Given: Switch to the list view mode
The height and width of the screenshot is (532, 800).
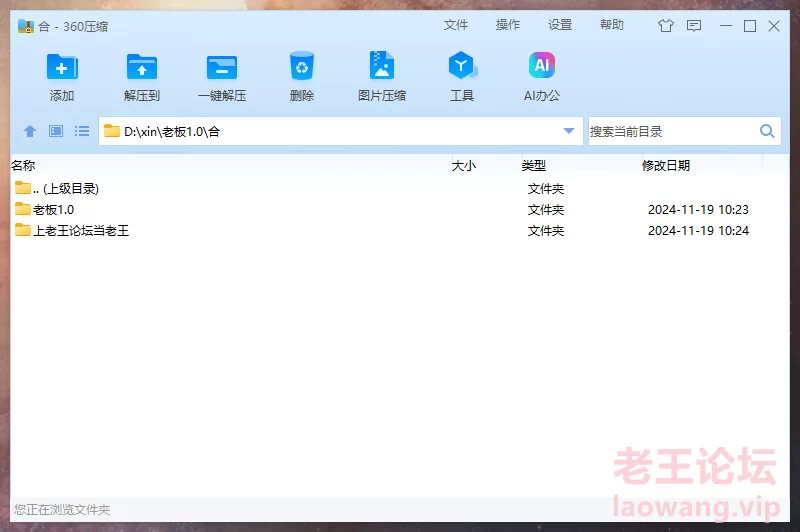Looking at the screenshot, I should click(82, 131).
